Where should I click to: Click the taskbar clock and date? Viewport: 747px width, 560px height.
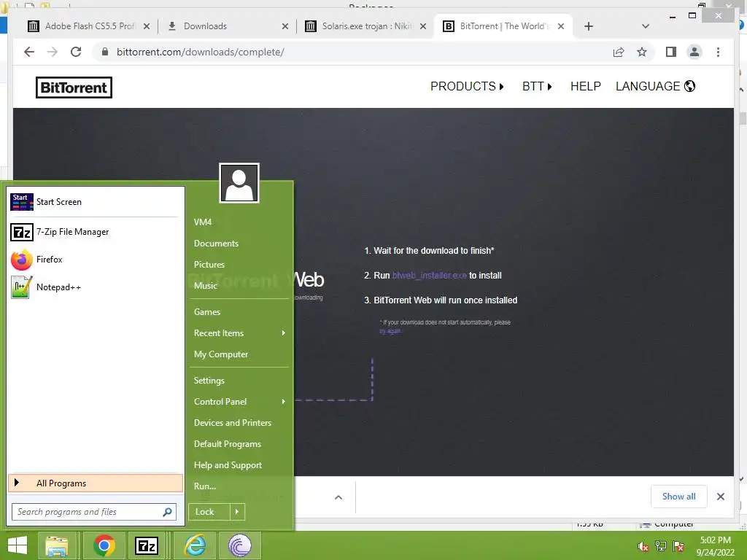coord(715,546)
